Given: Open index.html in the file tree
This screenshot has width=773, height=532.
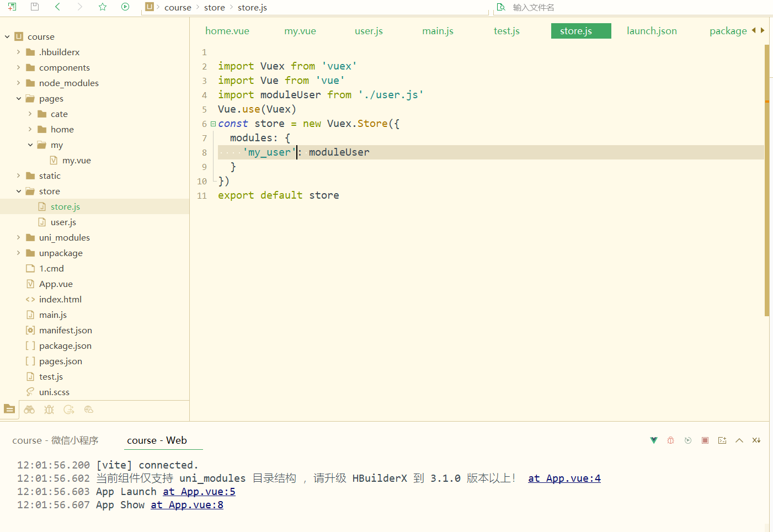Looking at the screenshot, I should click(x=60, y=299).
